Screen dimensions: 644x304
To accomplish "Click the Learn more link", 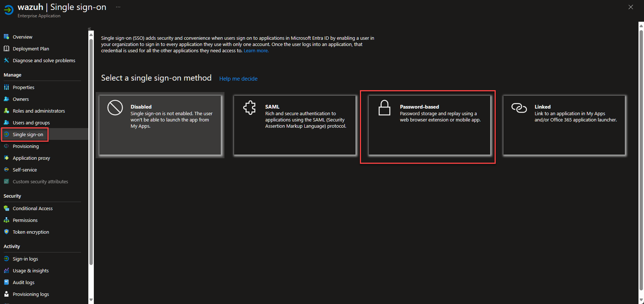I will 256,51.
